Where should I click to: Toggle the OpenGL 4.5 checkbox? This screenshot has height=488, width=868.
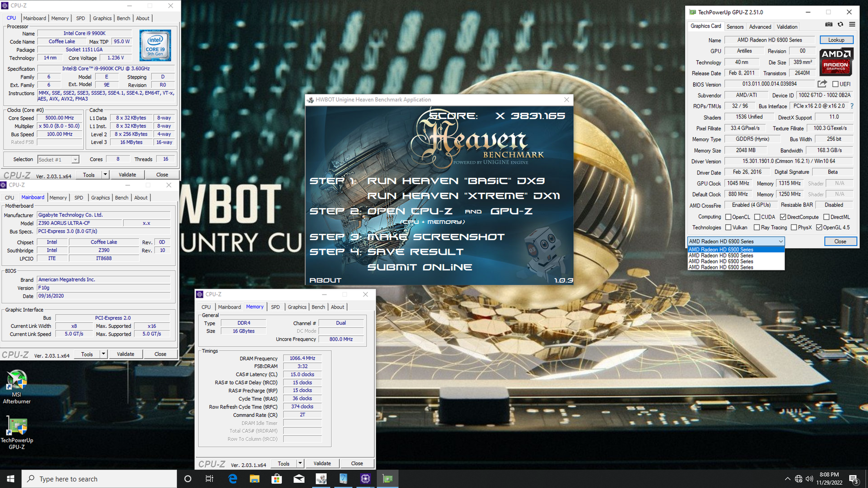(819, 227)
